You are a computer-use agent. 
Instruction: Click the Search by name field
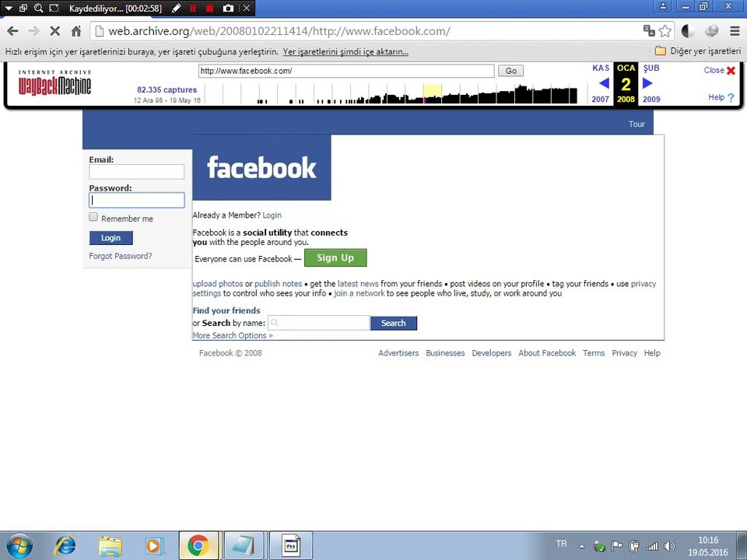pos(319,323)
